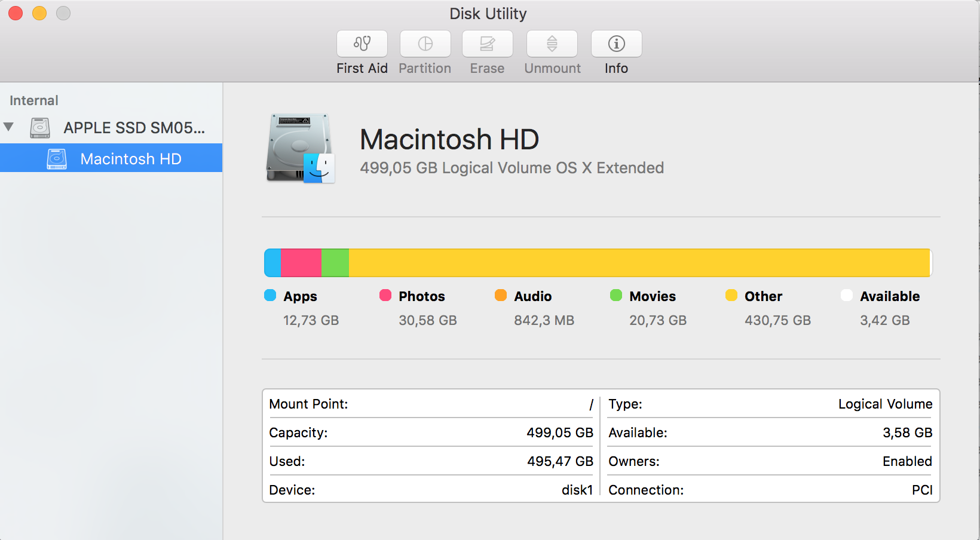Click the pink Photos legend dot
Screen dimensions: 980x540
pos(385,295)
